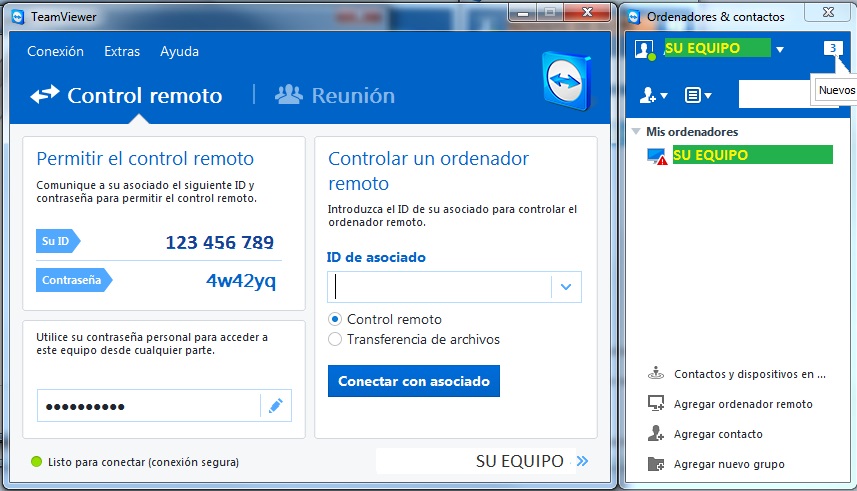The width and height of the screenshot is (857, 491).
Task: Click the Contraseña label tag
Action: (x=74, y=280)
